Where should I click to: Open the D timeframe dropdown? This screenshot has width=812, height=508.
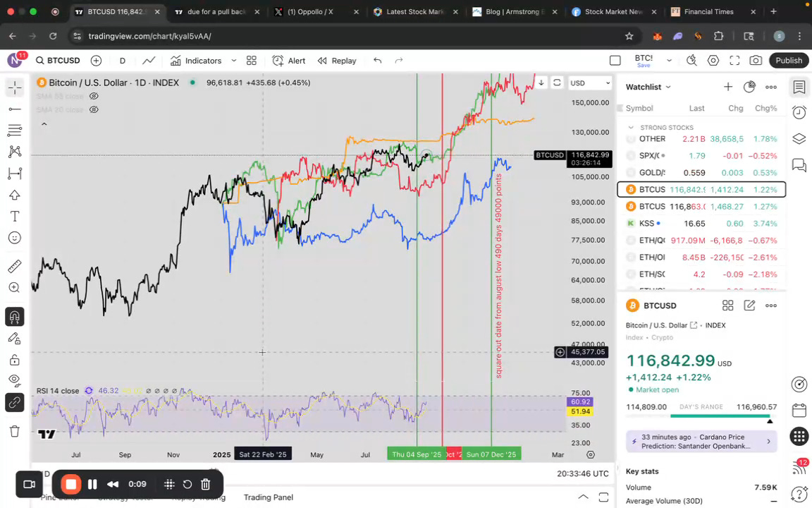122,61
